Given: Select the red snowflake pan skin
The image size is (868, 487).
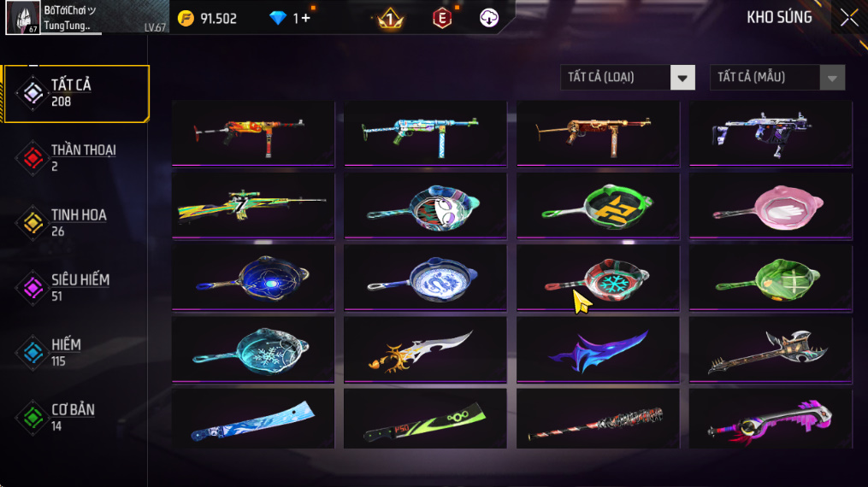Looking at the screenshot, I should click(x=598, y=278).
